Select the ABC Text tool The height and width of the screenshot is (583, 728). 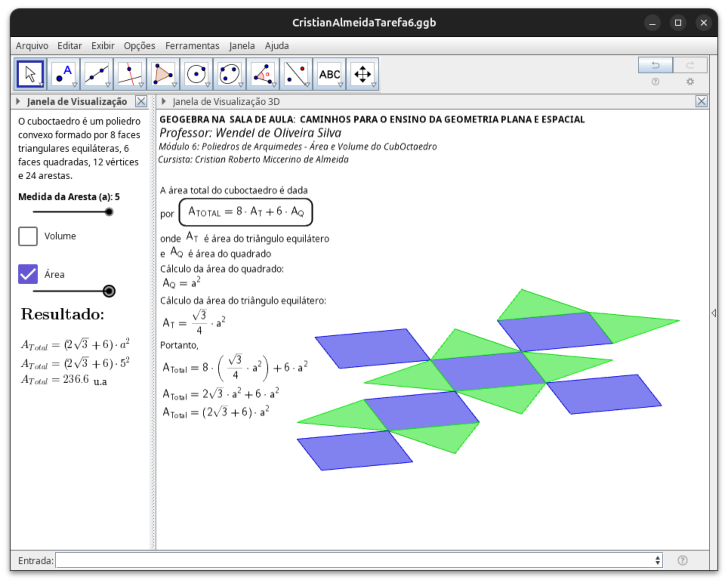click(x=329, y=74)
